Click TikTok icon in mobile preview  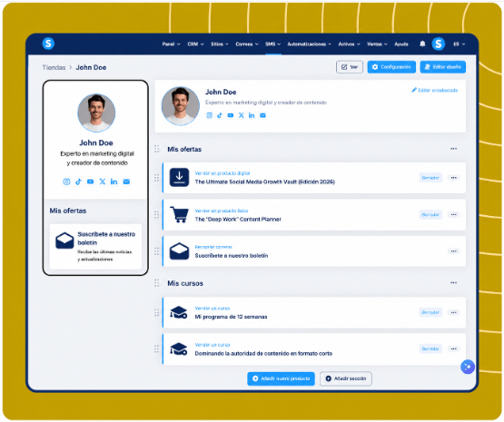click(x=78, y=182)
